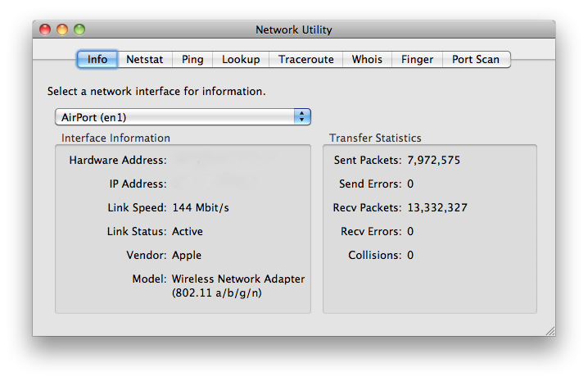Select the Ping tab
This screenshot has width=588, height=381.
click(192, 59)
